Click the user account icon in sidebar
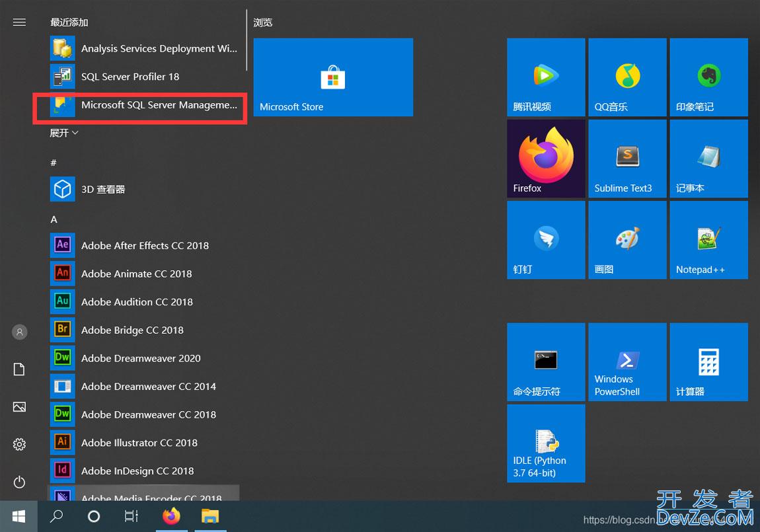 tap(19, 332)
